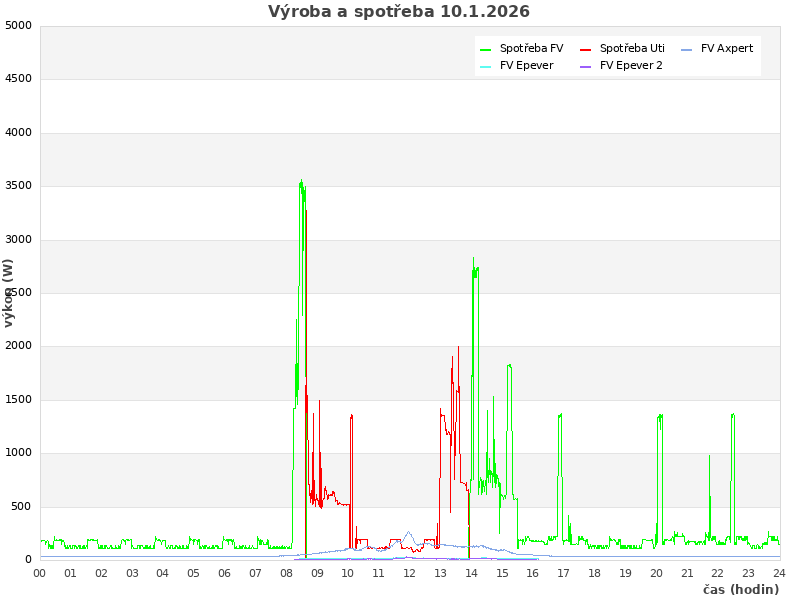
Task: Toggle the Spotřeba FV legend label
Action: point(531,49)
